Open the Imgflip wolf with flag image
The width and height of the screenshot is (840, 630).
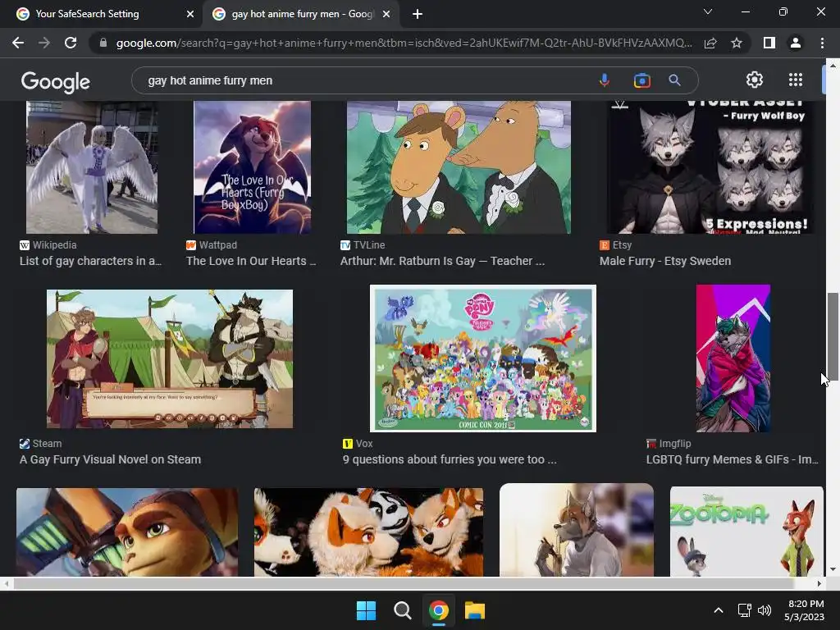pos(733,358)
